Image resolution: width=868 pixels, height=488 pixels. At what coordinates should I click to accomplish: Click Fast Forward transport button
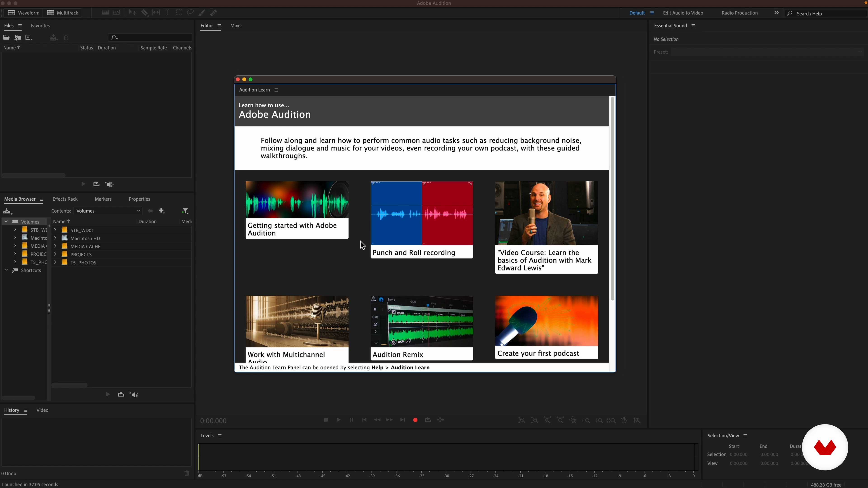point(389,420)
